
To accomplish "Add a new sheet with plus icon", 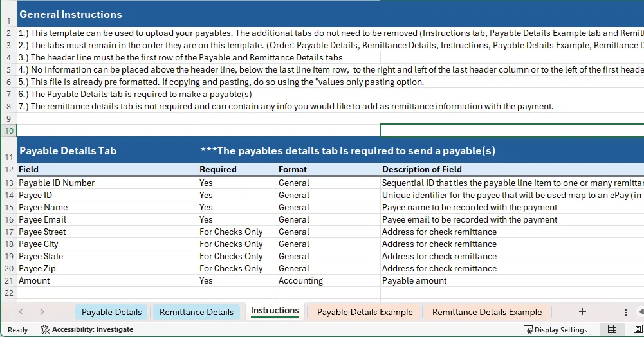I will pos(582,312).
